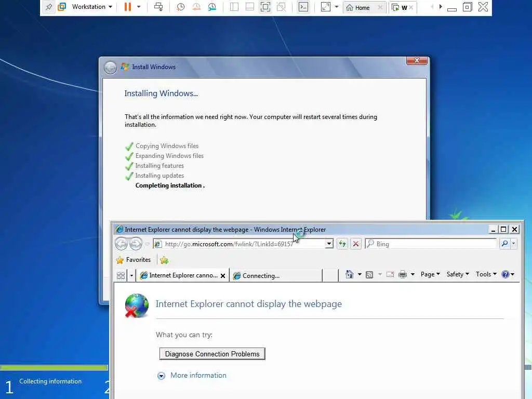Refresh the page with green arrows icon

[342, 244]
